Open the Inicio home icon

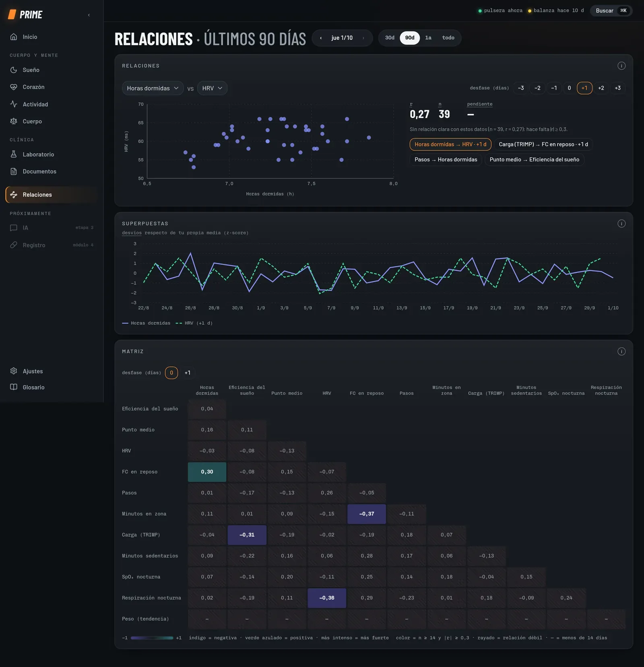(14, 37)
